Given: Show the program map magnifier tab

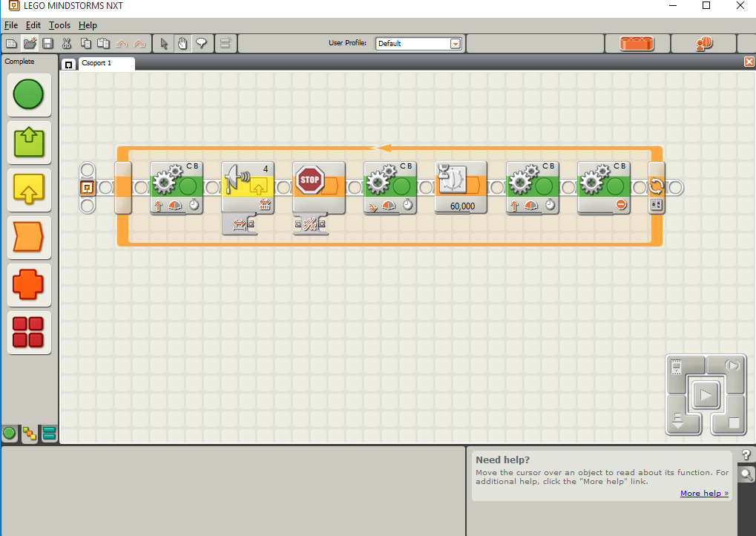Looking at the screenshot, I should [746, 474].
